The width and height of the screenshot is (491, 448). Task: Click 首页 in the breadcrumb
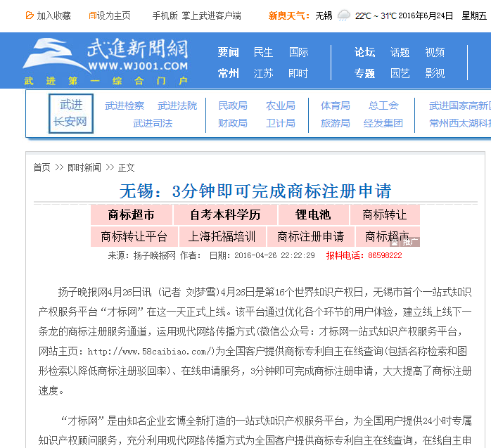point(42,167)
